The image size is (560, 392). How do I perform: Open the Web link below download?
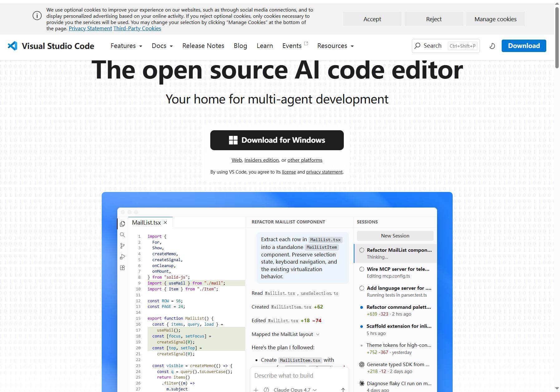(x=236, y=160)
